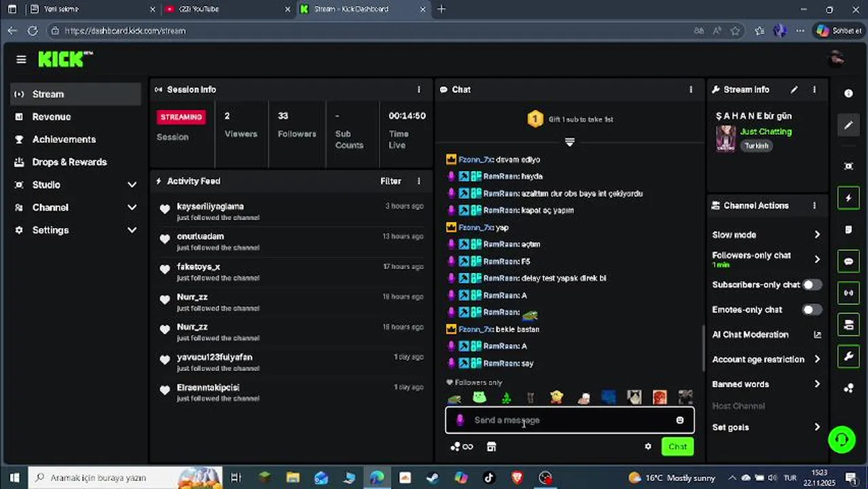Screen dimensions: 868x489
Task: Click the frame/capture icon in the right rail
Action: (848, 166)
